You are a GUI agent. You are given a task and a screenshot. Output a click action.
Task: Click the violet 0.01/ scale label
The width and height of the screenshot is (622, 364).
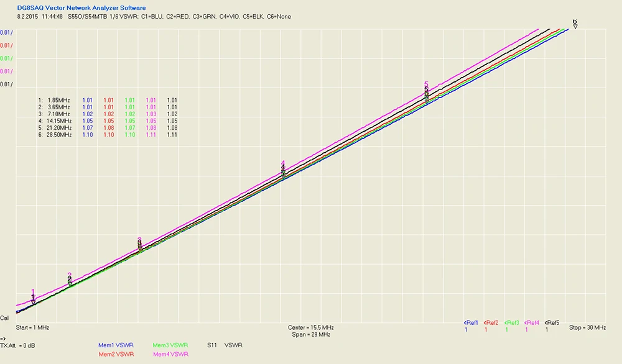tap(6, 71)
